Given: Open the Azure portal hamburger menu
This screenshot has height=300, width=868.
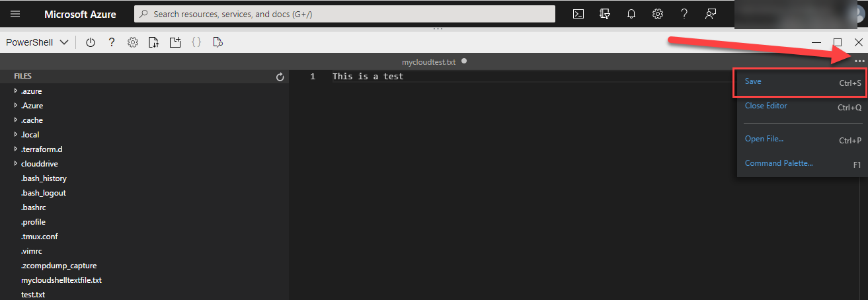Looking at the screenshot, I should coord(15,14).
